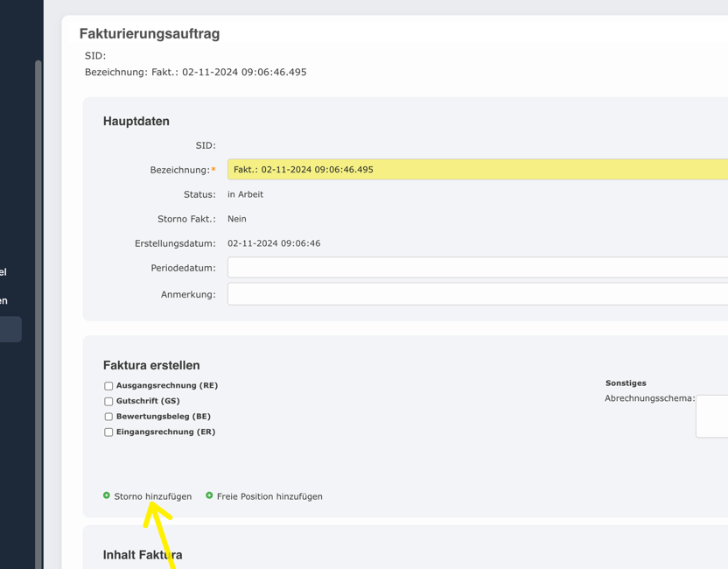Enable the Ausgangsrechnung (RE) checkbox
Image resolution: width=728 pixels, height=569 pixels.
pyautogui.click(x=108, y=385)
